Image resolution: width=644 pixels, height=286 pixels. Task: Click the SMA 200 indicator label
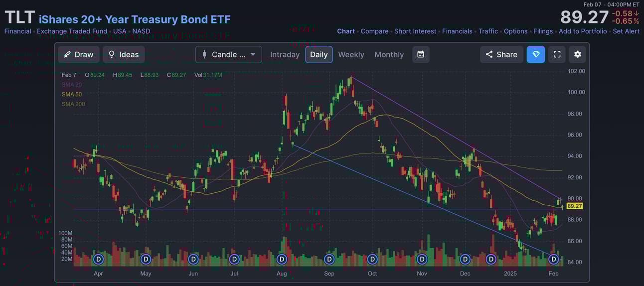[73, 104]
